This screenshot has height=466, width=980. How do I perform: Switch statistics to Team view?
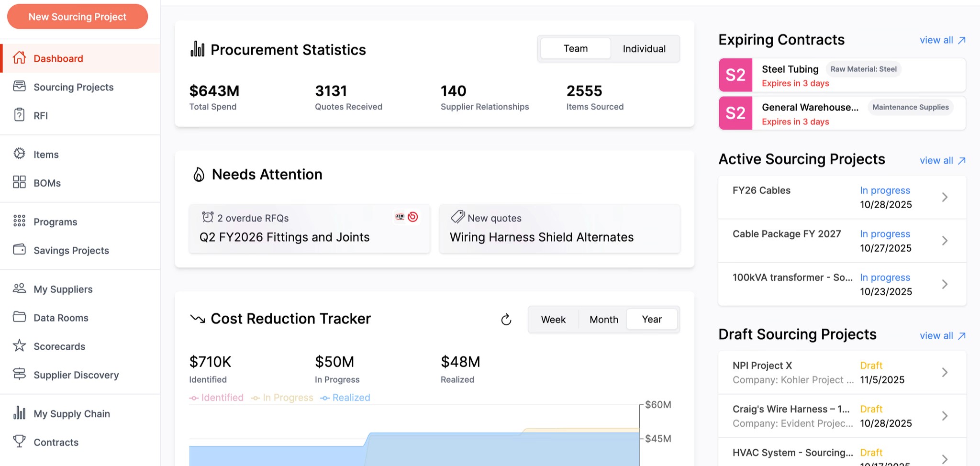[x=576, y=48]
